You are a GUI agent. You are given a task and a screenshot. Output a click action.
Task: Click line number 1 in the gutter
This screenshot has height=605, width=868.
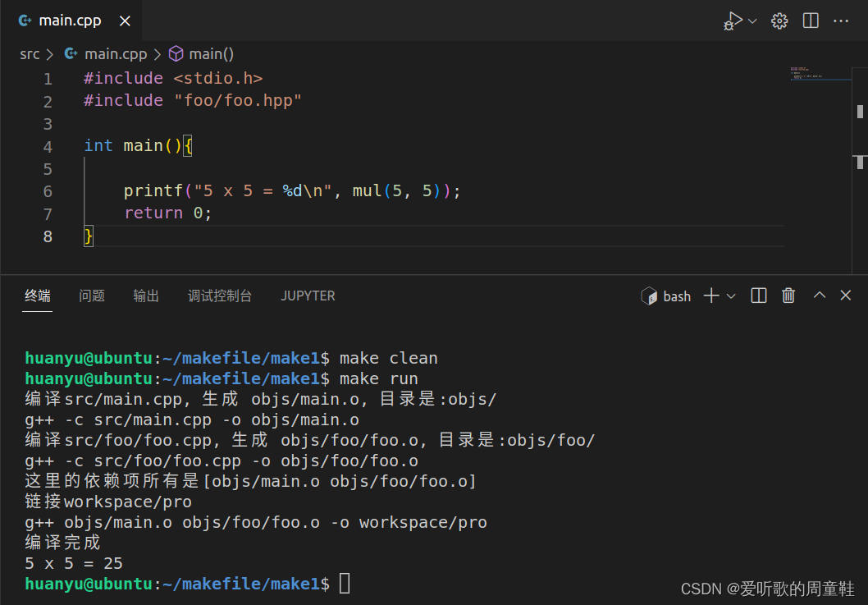coord(48,80)
